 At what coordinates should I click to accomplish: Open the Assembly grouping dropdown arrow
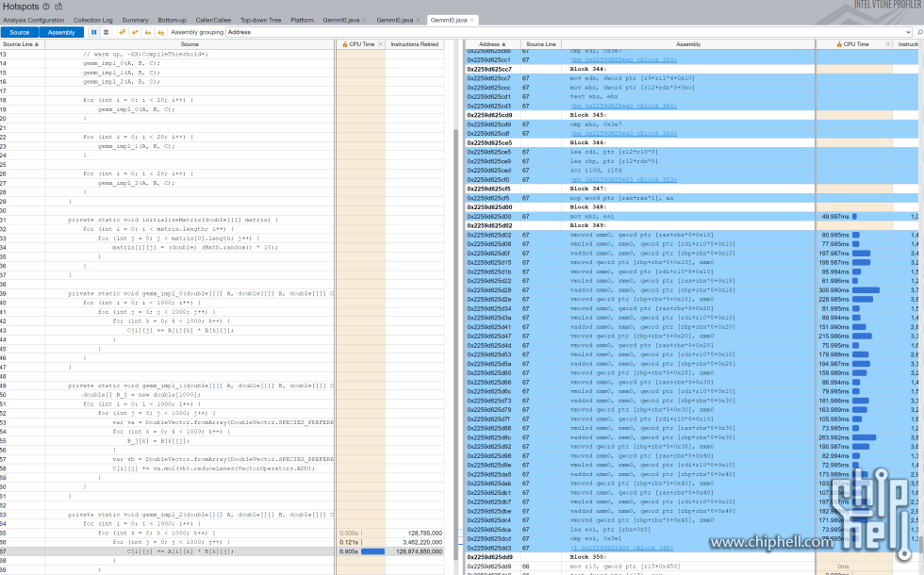pos(908,32)
